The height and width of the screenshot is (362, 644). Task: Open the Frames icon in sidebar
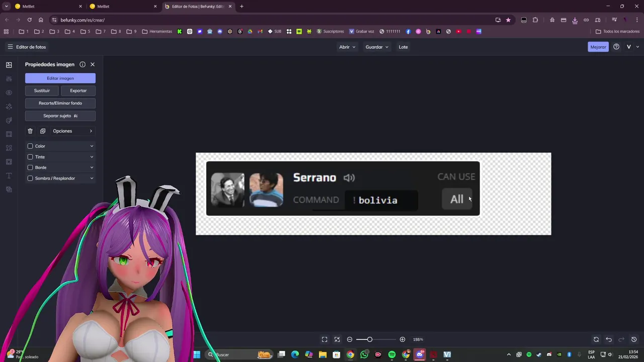9,134
